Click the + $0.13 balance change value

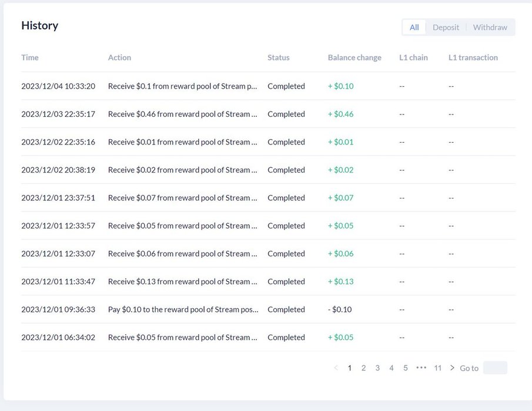(341, 282)
